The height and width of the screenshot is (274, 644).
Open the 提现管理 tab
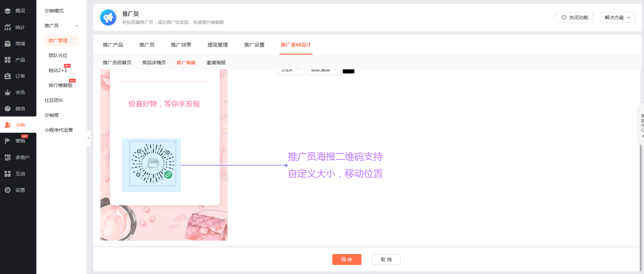tap(218, 45)
